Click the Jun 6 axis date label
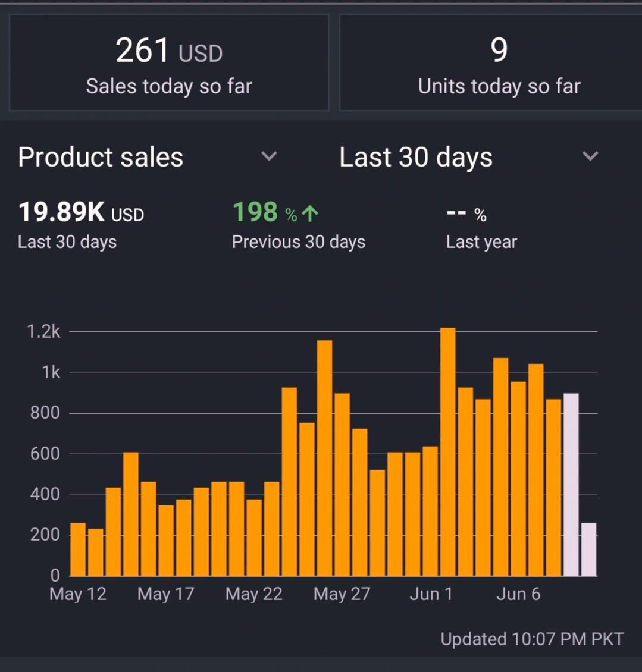 [518, 594]
